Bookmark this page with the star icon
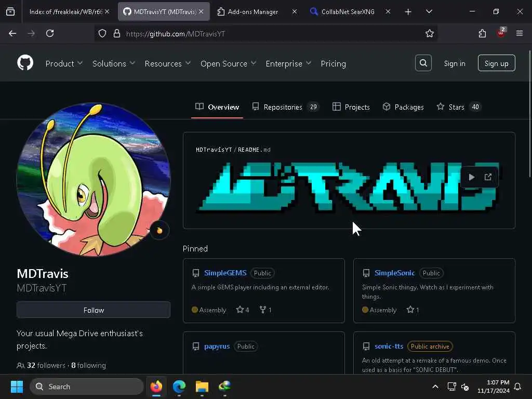The height and width of the screenshot is (399, 532). click(429, 33)
